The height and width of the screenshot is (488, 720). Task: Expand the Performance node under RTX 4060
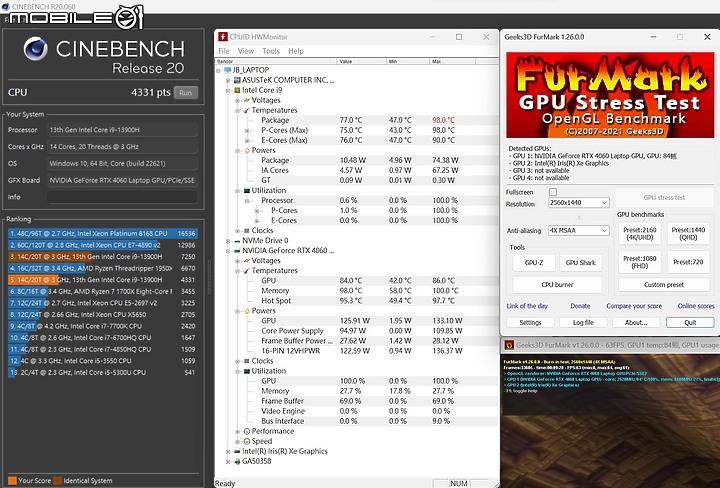click(238, 432)
